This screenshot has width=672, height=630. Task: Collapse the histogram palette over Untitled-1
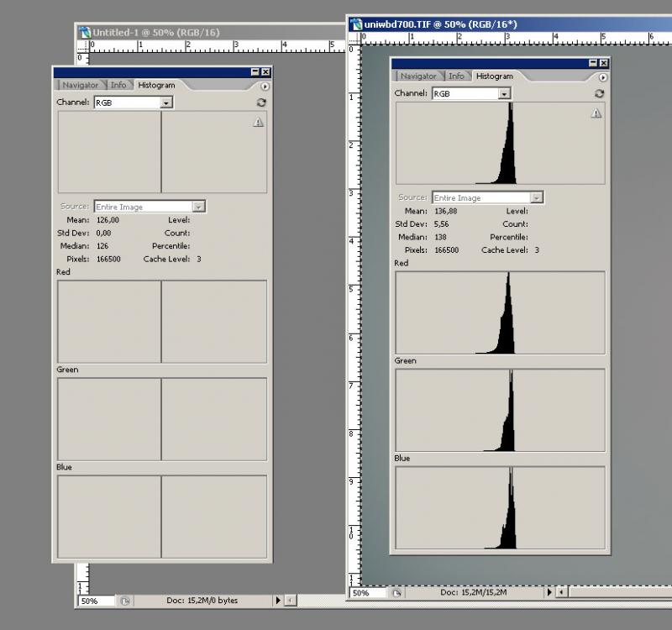tap(255, 71)
